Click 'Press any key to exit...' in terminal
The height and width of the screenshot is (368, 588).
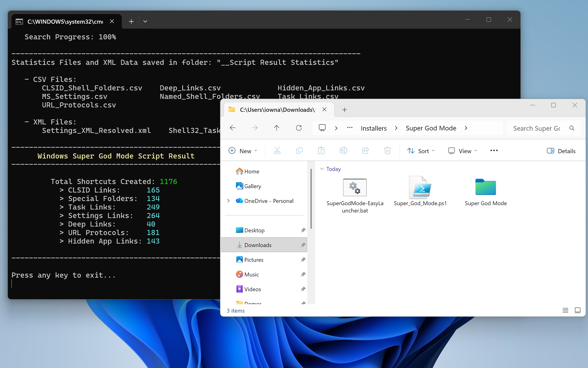click(x=64, y=275)
